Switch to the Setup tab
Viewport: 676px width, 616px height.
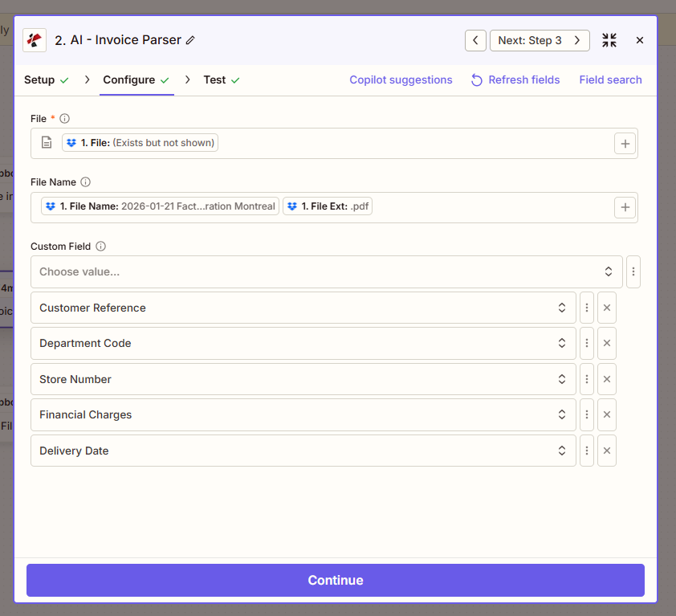pos(39,80)
